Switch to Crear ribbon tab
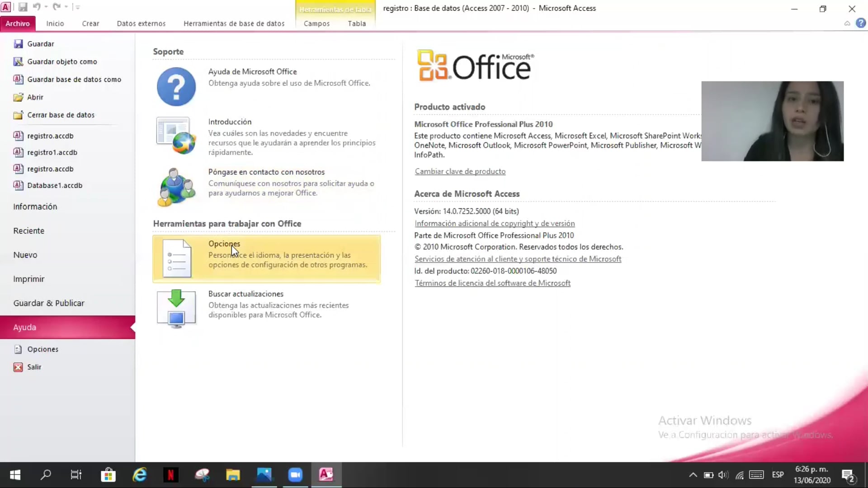This screenshot has width=868, height=488. 90,23
